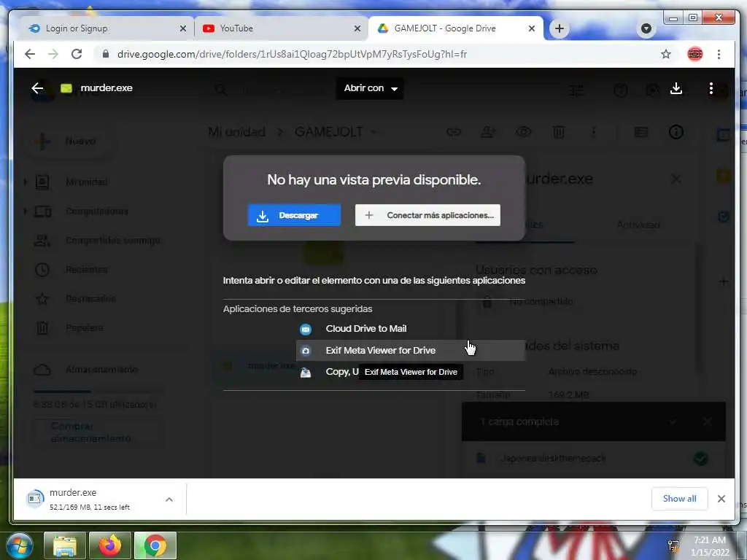This screenshot has height=560, width=747.
Task: Close the murder.exe details panel
Action: pos(676,179)
